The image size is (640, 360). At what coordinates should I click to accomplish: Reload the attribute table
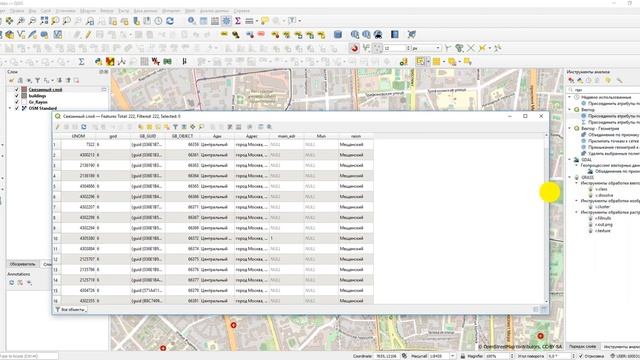84,127
